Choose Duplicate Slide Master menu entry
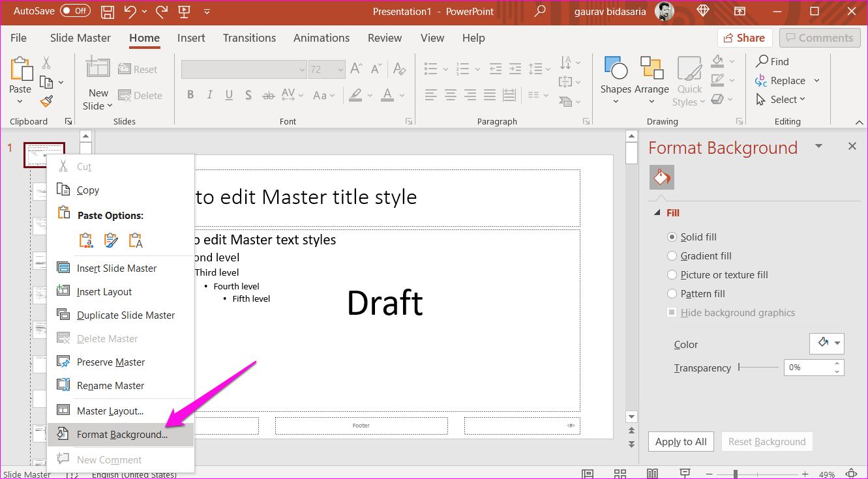Image resolution: width=868 pixels, height=479 pixels. tap(121, 315)
